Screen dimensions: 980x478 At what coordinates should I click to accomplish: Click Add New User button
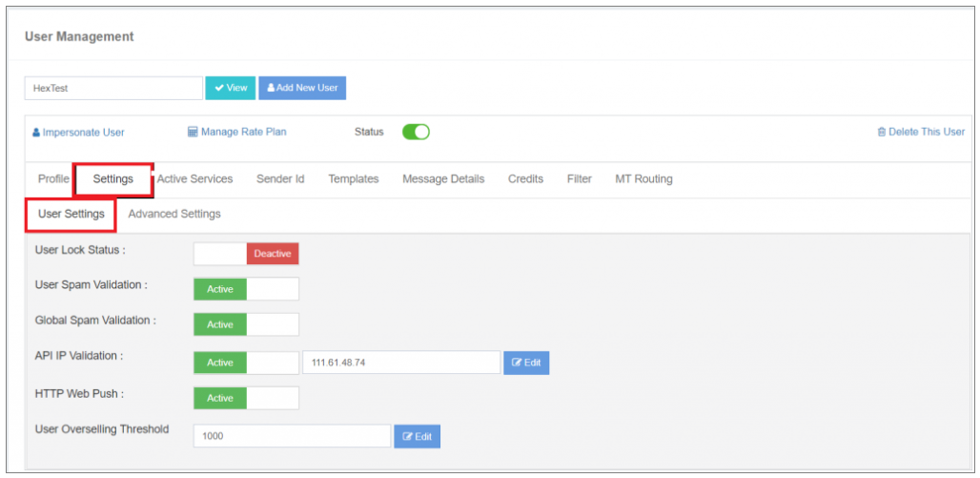[x=302, y=88]
